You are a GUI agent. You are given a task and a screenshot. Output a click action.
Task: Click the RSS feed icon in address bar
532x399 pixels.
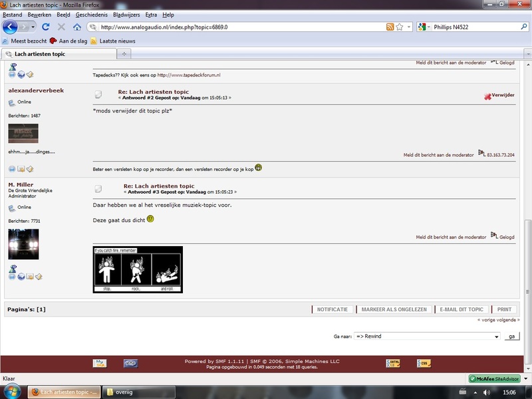click(x=390, y=27)
